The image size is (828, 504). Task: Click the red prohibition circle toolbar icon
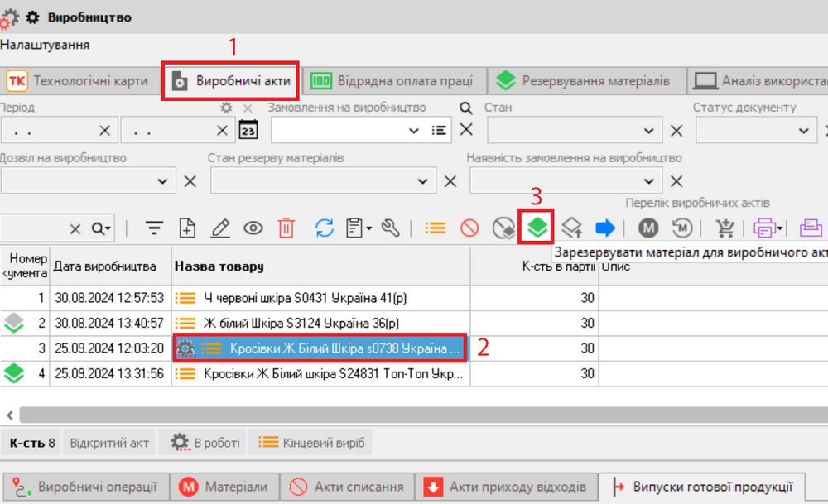[x=469, y=228]
